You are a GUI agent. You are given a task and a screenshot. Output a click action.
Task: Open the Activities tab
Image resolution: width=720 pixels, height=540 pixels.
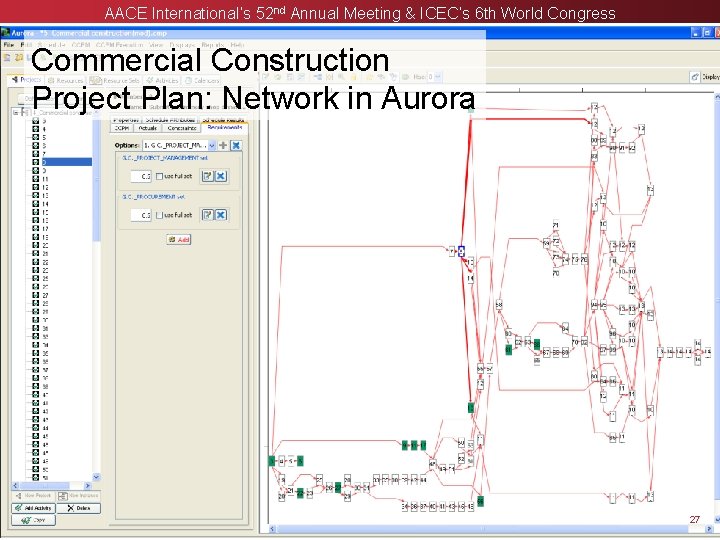pyautogui.click(x=162, y=80)
